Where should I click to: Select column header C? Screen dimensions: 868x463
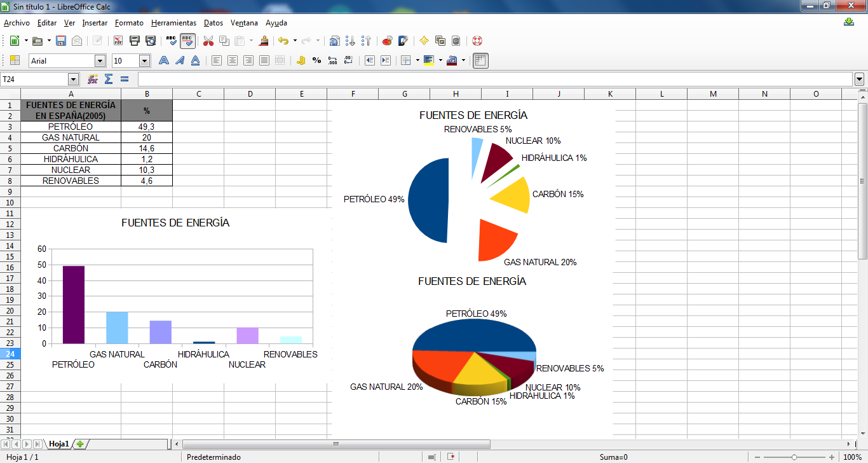point(198,94)
